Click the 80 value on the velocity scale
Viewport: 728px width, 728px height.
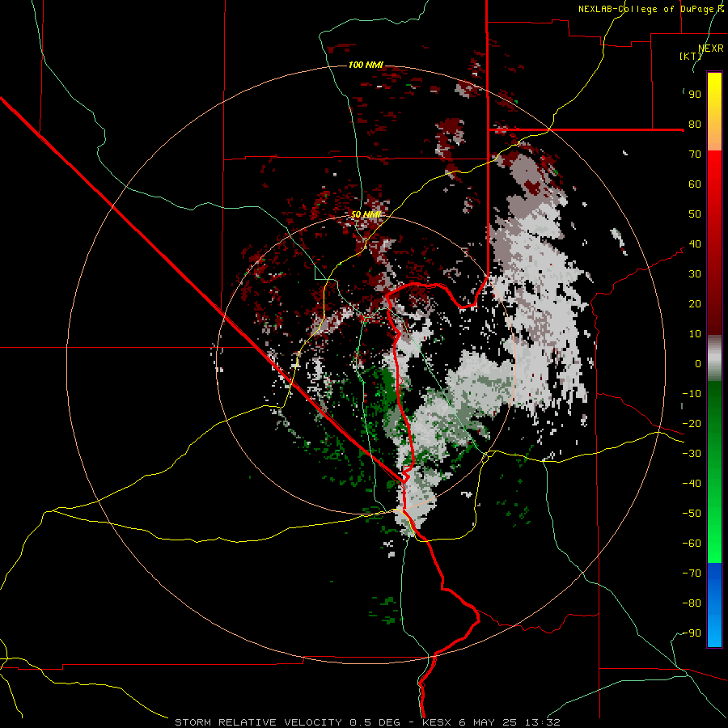pos(695,125)
